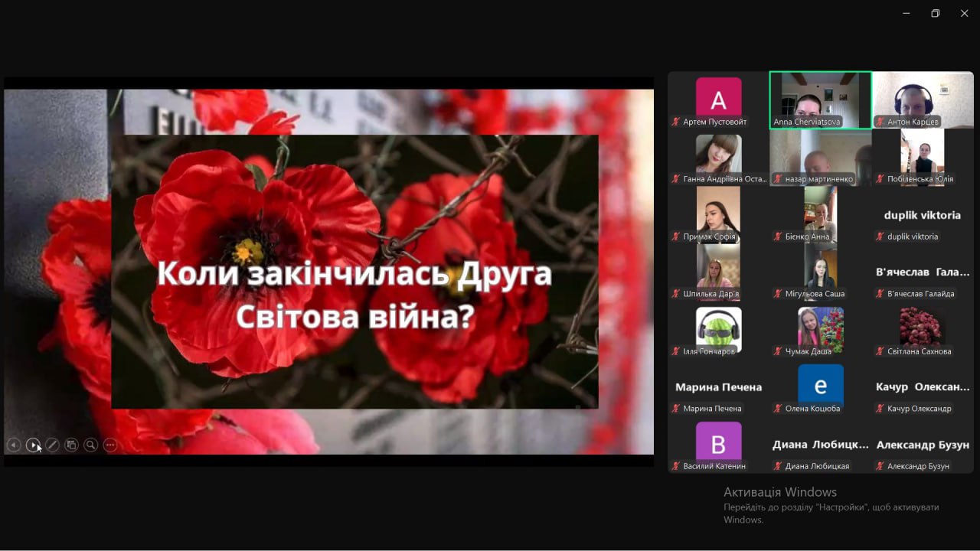This screenshot has width=980, height=551.
Task: Select the pen pointer tool icon
Action: [52, 445]
